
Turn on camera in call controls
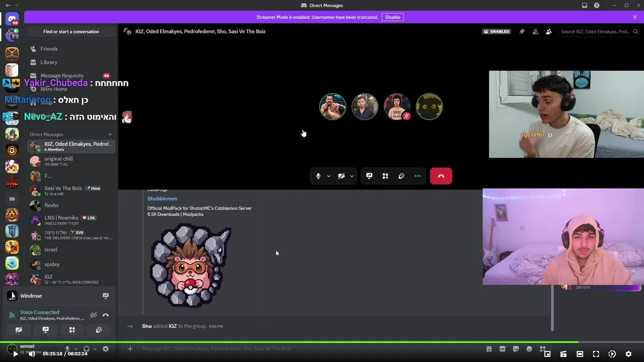tap(341, 176)
